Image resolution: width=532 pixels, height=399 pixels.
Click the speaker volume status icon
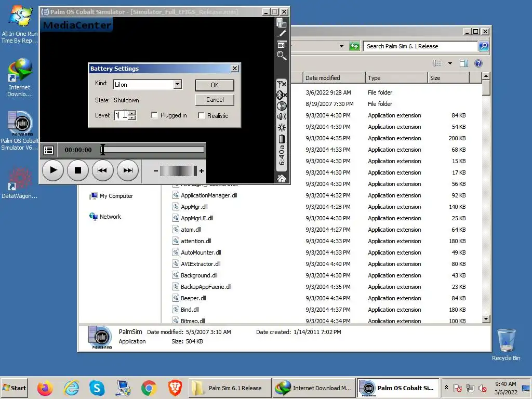point(281,117)
